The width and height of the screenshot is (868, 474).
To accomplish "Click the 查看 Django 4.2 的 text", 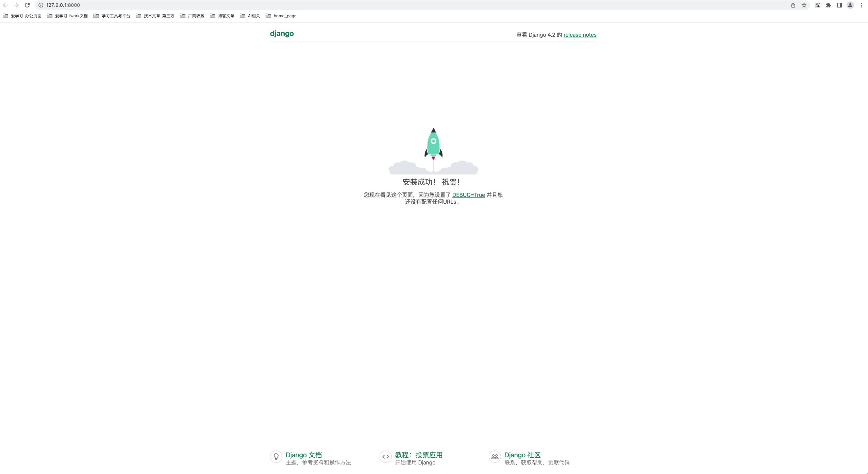I will [x=539, y=35].
